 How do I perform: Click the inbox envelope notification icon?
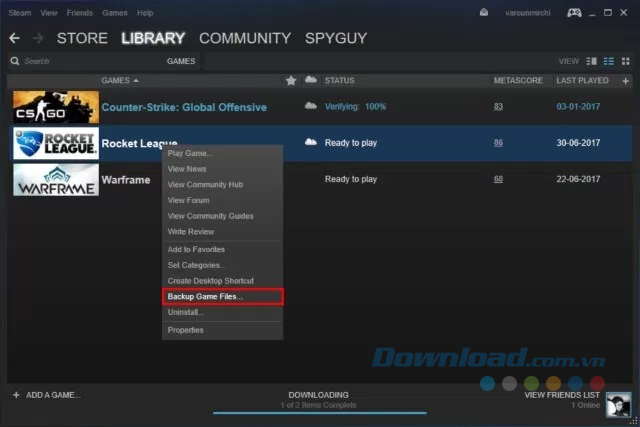point(485,13)
